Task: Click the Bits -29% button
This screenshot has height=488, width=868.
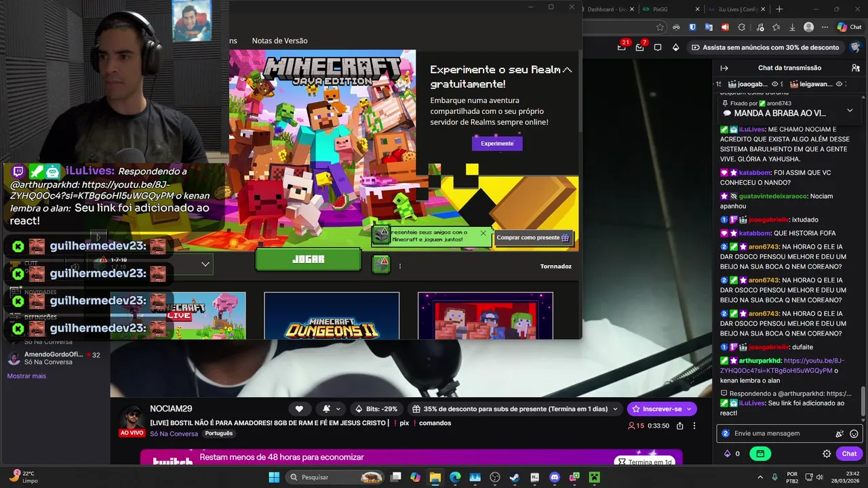Action: coord(376,409)
